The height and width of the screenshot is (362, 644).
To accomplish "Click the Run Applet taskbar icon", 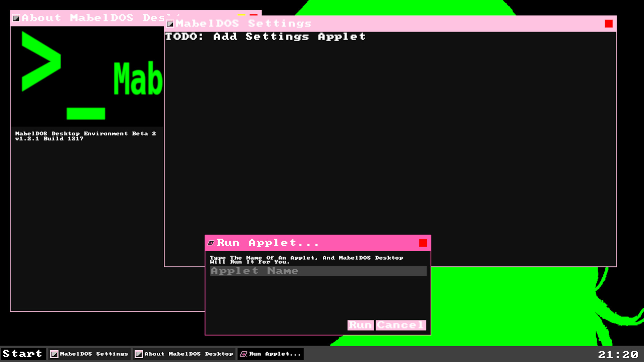I will click(244, 354).
